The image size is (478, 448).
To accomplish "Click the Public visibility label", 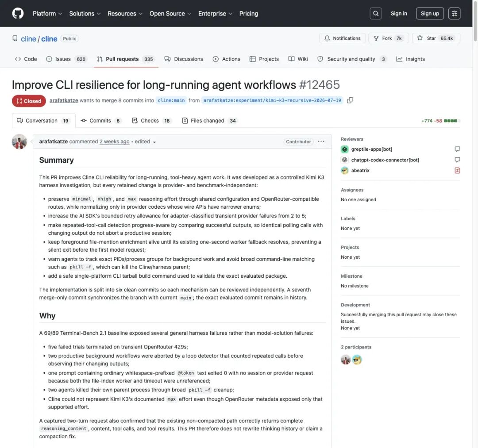I will tap(69, 38).
